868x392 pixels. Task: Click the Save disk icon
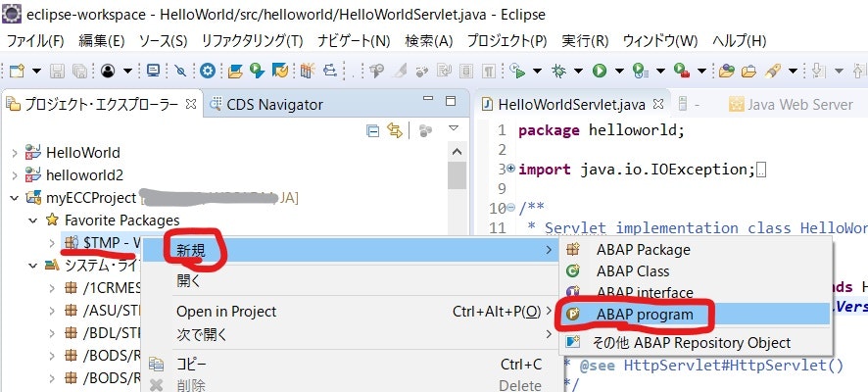(58, 71)
